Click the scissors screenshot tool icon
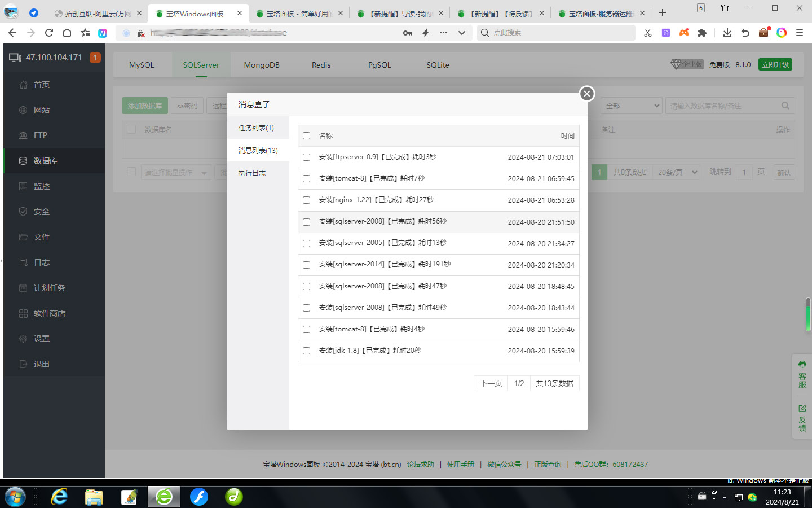The height and width of the screenshot is (508, 812). pyautogui.click(x=648, y=33)
